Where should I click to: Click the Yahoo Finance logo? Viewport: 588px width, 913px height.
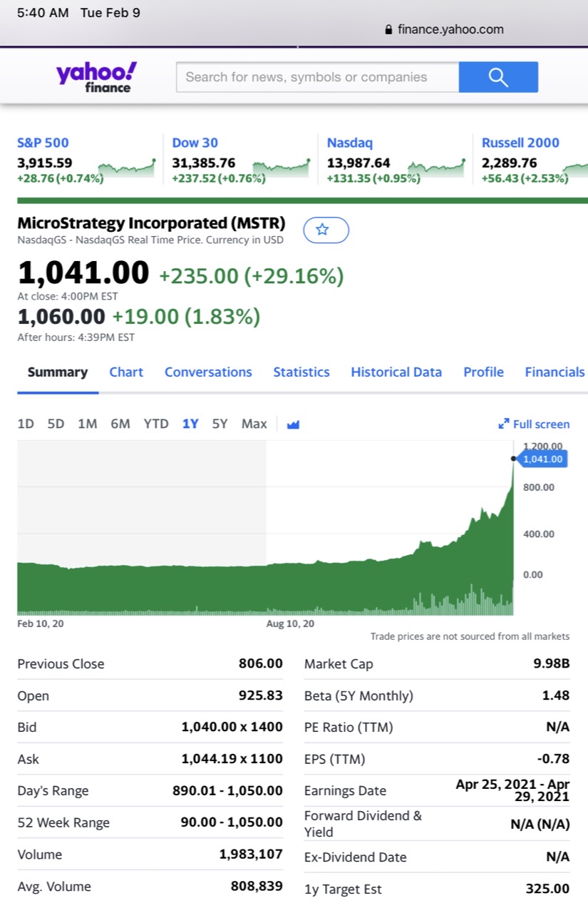click(96, 77)
